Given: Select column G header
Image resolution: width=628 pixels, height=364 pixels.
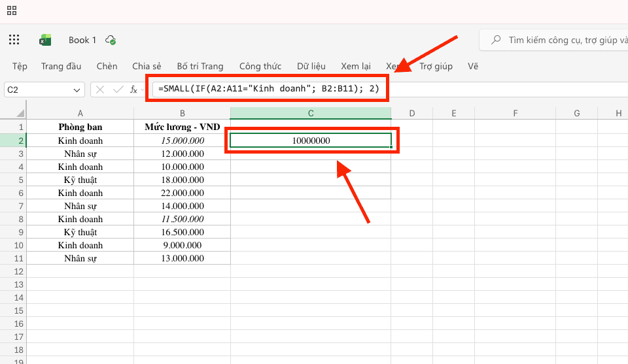Looking at the screenshot, I should [577, 113].
